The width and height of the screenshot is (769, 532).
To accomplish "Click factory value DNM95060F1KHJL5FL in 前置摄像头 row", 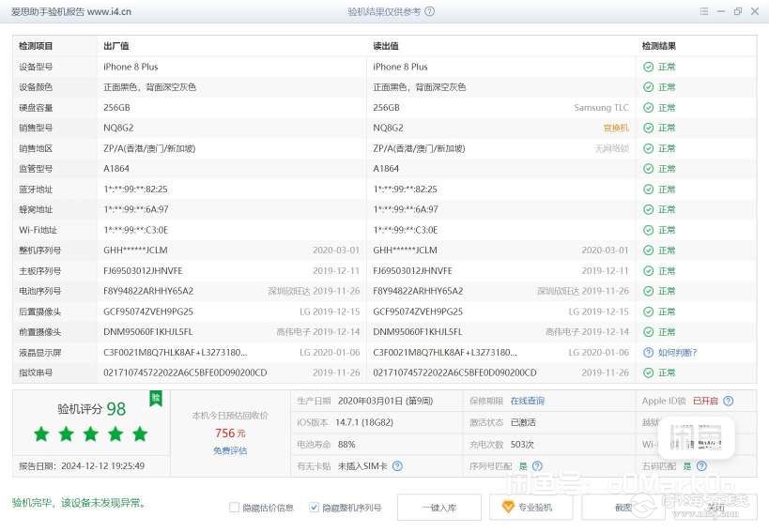I will point(148,332).
